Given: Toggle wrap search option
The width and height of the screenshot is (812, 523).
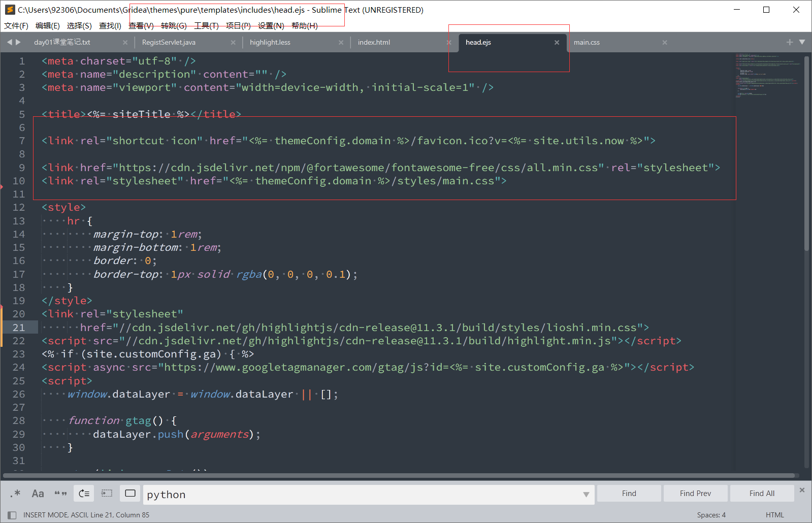Looking at the screenshot, I should click(84, 493).
